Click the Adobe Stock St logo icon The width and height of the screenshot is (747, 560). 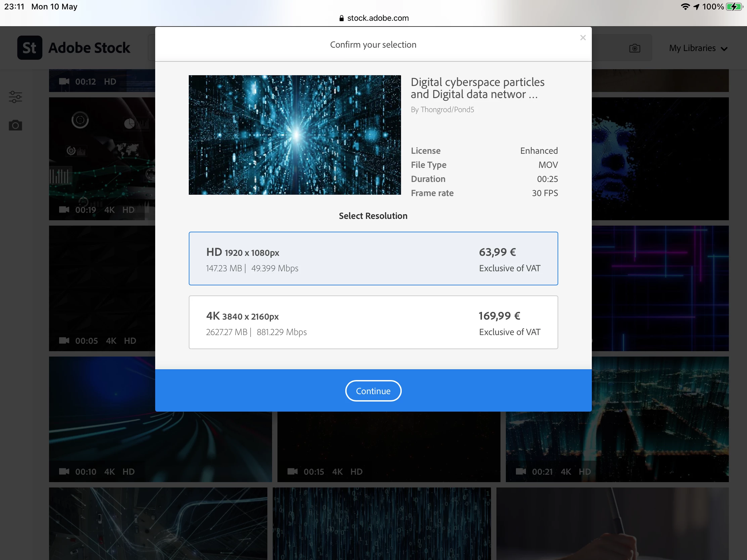coord(30,48)
